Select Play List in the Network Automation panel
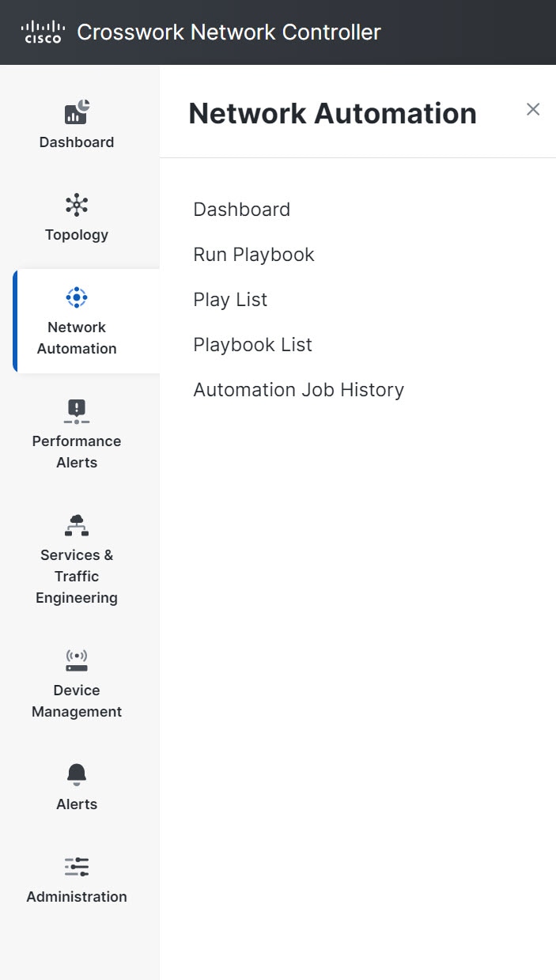Screen dimensions: 556x980 point(229,299)
